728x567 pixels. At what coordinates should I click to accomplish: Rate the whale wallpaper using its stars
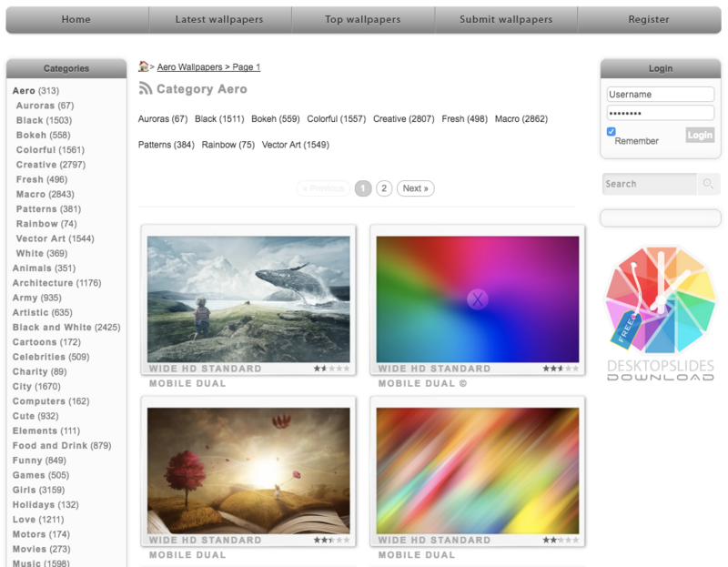click(x=331, y=369)
